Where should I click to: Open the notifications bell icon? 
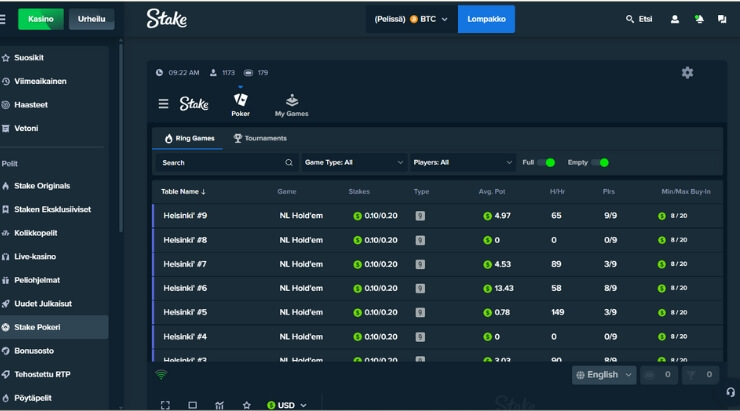pos(699,19)
